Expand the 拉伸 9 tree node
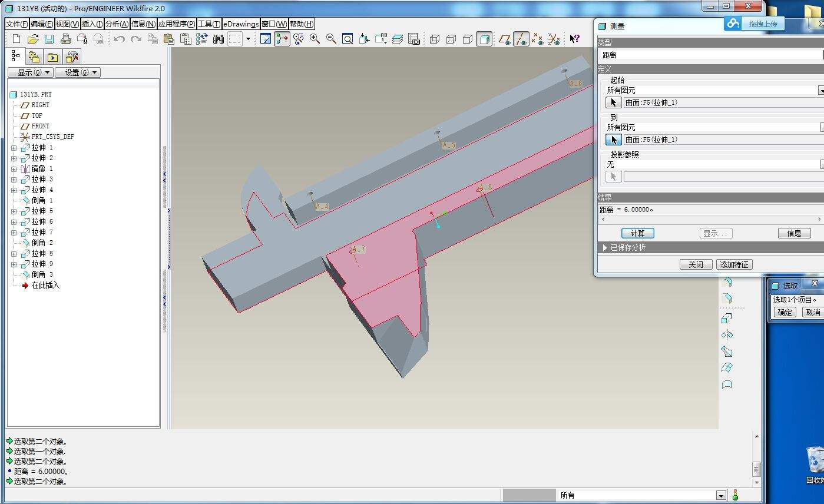 (14, 264)
